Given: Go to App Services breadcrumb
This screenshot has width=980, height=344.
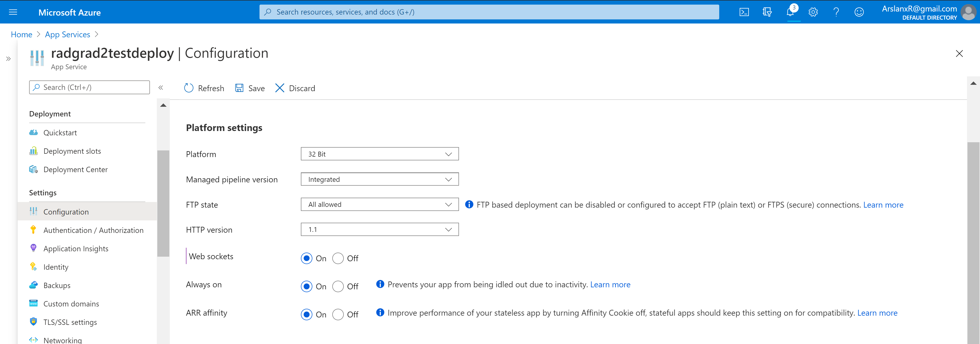Looking at the screenshot, I should tap(67, 34).
